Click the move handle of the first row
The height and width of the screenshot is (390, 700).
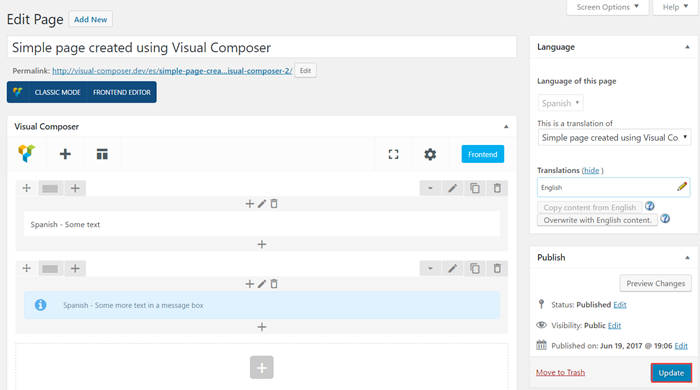27,188
